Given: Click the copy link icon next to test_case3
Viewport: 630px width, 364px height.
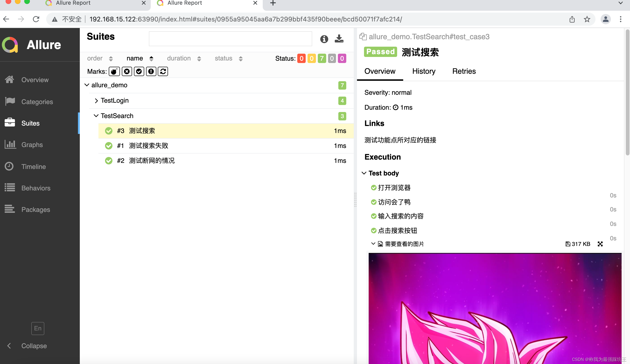Looking at the screenshot, I should click(x=363, y=36).
